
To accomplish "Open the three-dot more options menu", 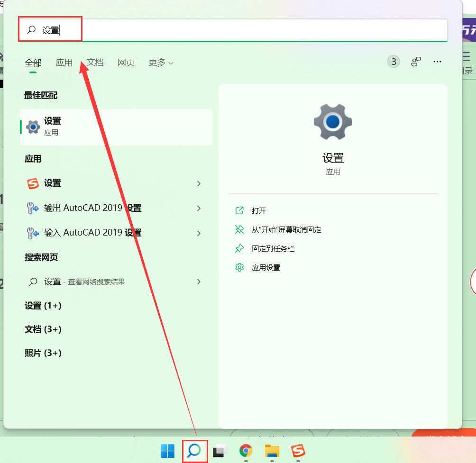I will tap(437, 62).
